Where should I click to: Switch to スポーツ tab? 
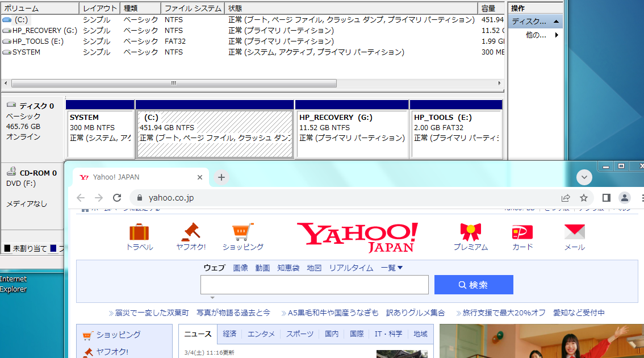pyautogui.click(x=299, y=334)
